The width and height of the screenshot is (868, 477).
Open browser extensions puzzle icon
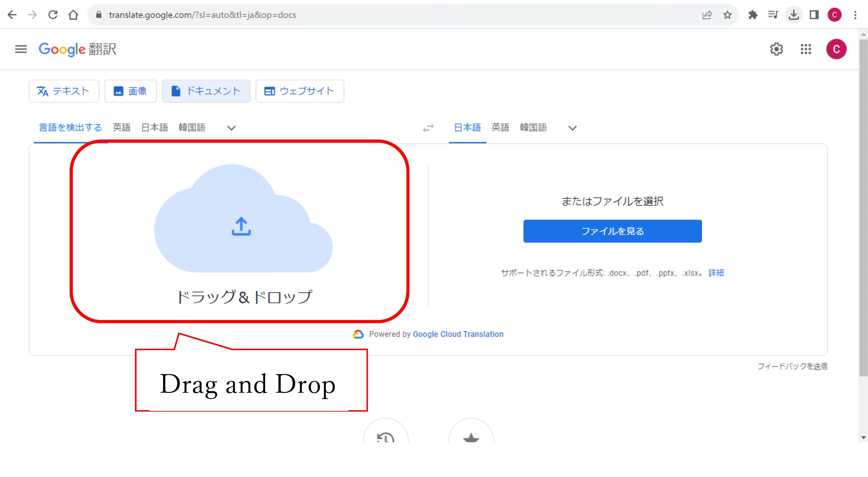point(753,15)
